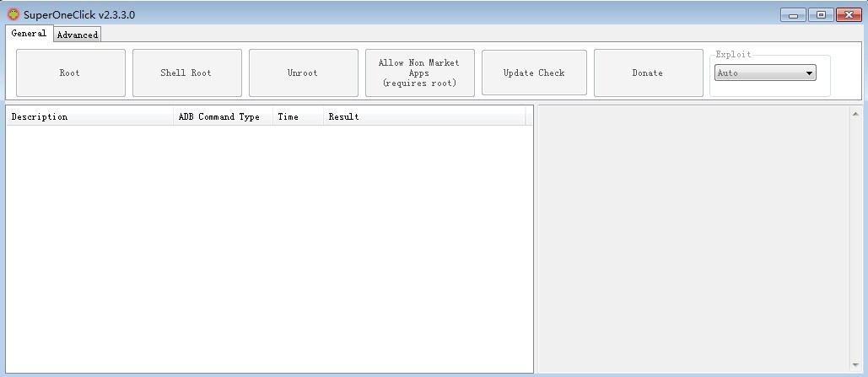Click the Result column header
The width and height of the screenshot is (868, 377).
click(424, 116)
